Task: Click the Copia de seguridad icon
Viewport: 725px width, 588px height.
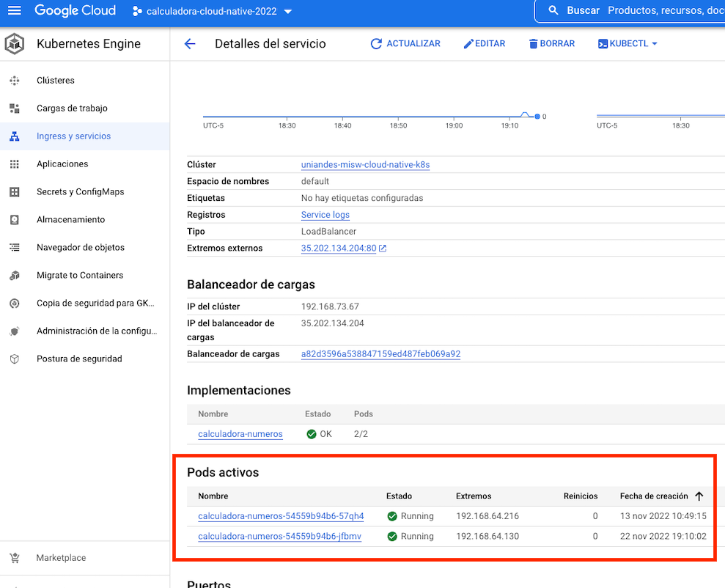Action: point(15,304)
